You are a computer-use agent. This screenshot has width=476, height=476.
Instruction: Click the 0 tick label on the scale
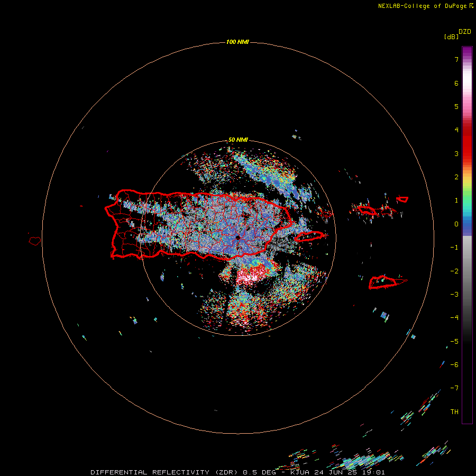(456, 224)
